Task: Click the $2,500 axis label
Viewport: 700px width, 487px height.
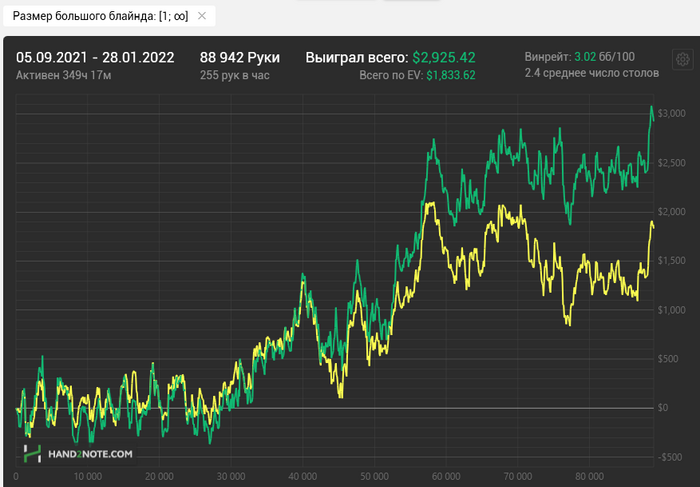Action: 671,163
